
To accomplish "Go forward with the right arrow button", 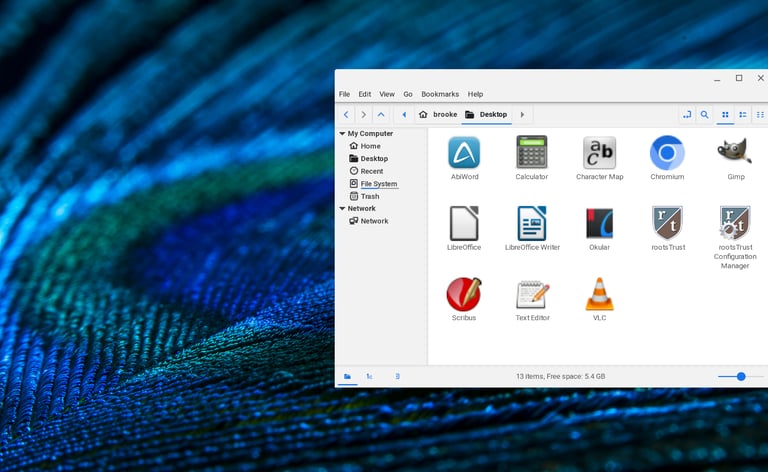I will 363,115.
